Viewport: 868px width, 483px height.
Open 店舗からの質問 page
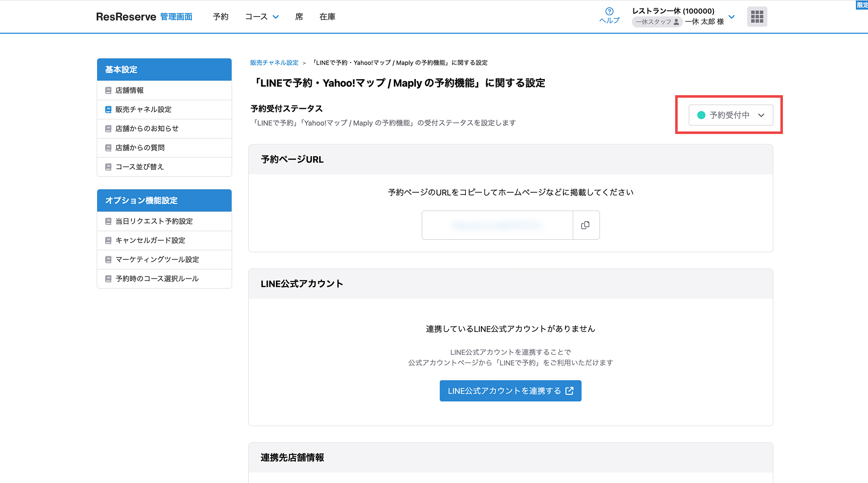click(164, 148)
